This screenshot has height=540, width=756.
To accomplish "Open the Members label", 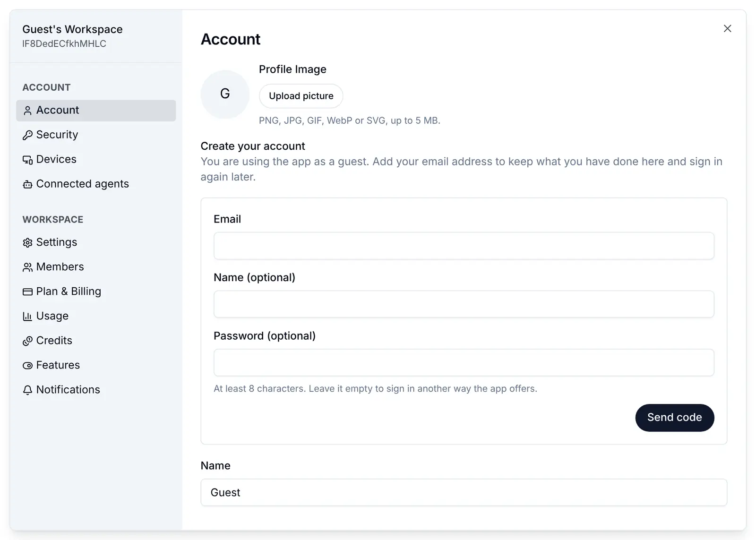I will [60, 267].
